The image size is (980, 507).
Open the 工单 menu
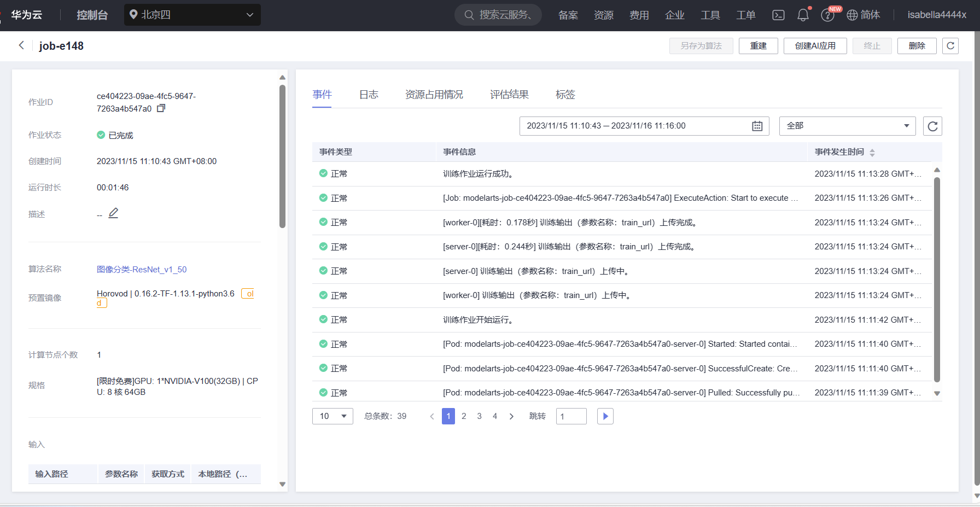tap(746, 15)
